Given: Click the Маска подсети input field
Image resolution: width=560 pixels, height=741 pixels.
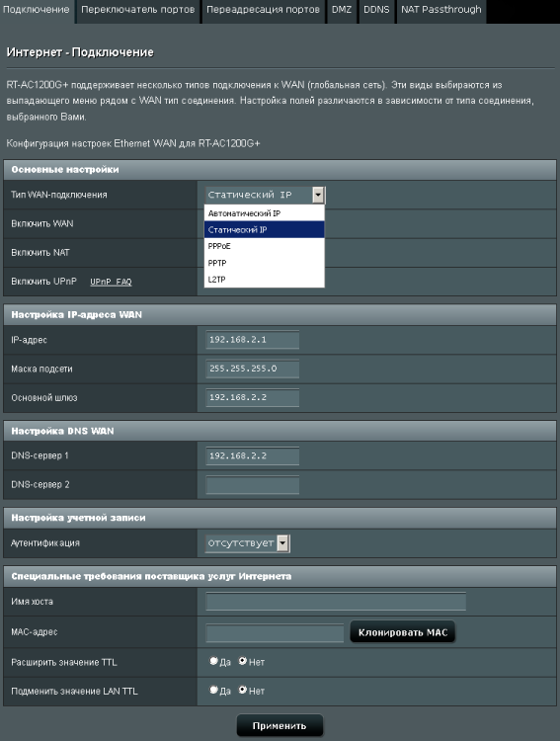Looking at the screenshot, I should [x=253, y=369].
